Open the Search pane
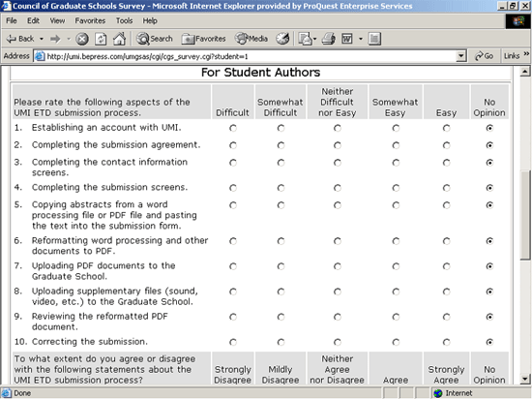The image size is (532, 399). (x=155, y=39)
